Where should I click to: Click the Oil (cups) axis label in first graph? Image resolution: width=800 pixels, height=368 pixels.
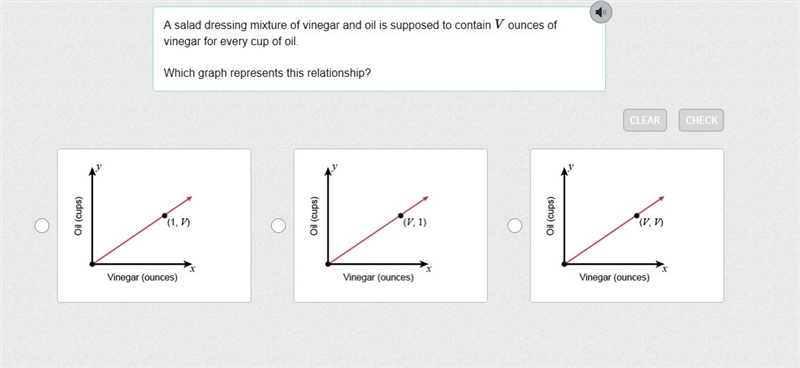click(x=79, y=215)
